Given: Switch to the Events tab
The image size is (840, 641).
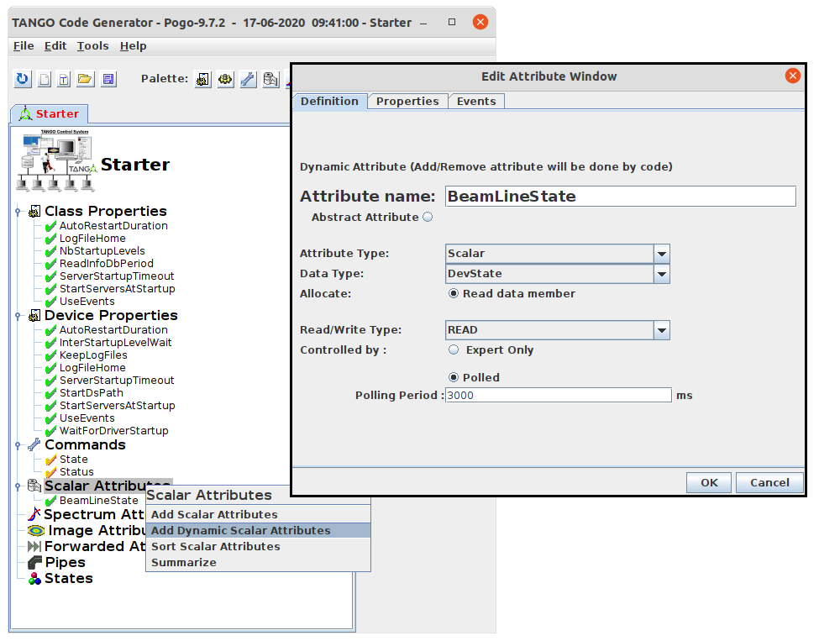Looking at the screenshot, I should [476, 102].
